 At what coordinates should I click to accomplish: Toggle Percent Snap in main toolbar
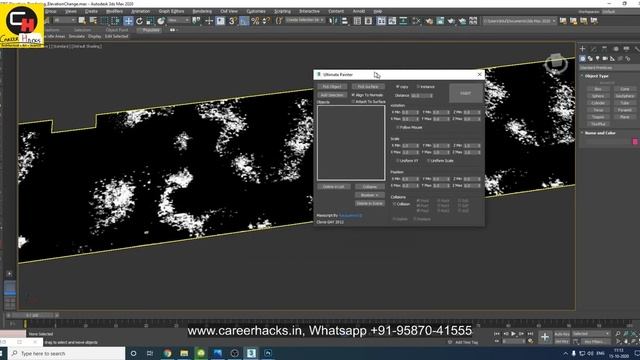tap(255, 21)
